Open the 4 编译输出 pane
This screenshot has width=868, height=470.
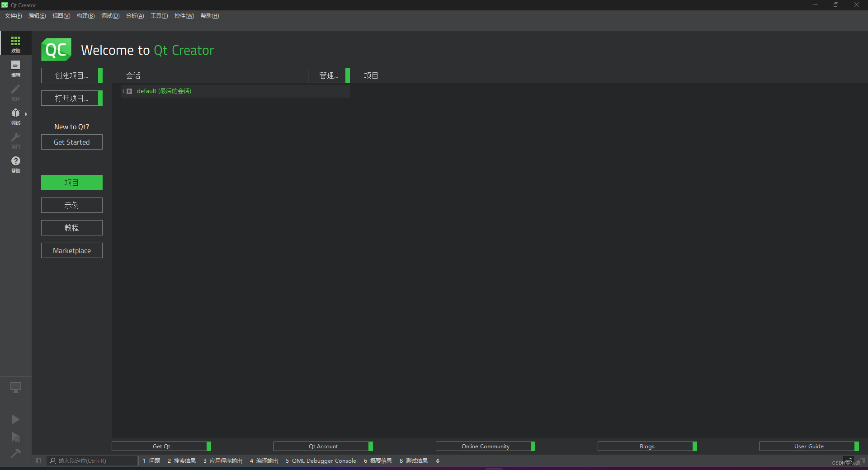coord(264,461)
